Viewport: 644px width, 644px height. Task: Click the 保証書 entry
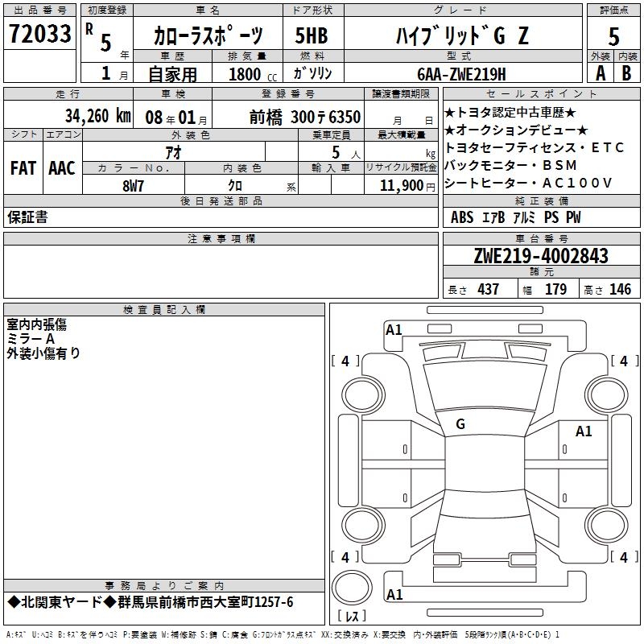(x=27, y=217)
